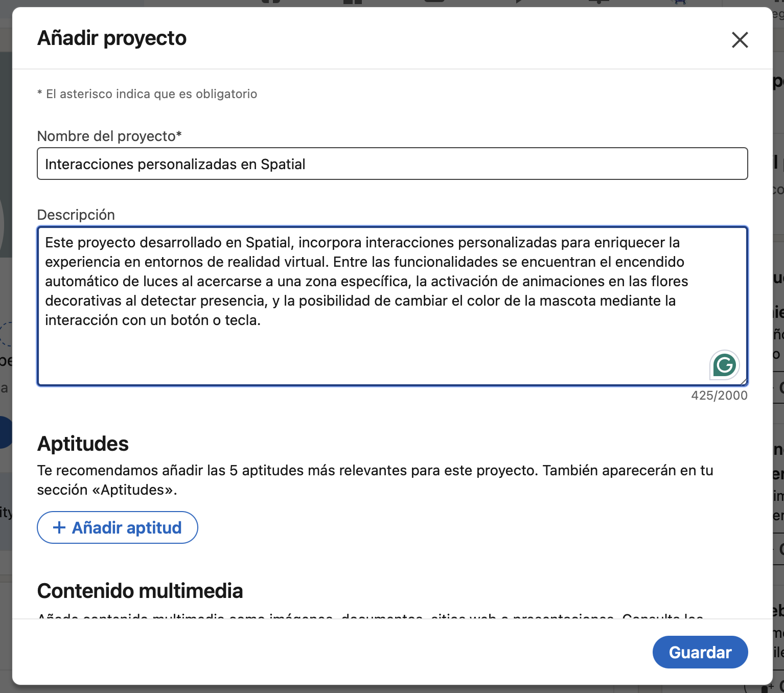This screenshot has width=784, height=693.
Task: Click the "Contenido multimedia" section heading
Action: coord(140,591)
